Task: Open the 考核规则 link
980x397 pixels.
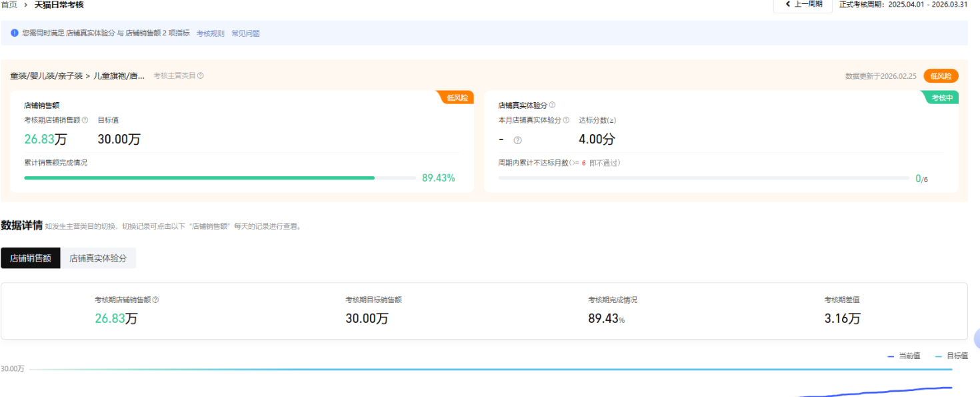Action: click(x=210, y=33)
